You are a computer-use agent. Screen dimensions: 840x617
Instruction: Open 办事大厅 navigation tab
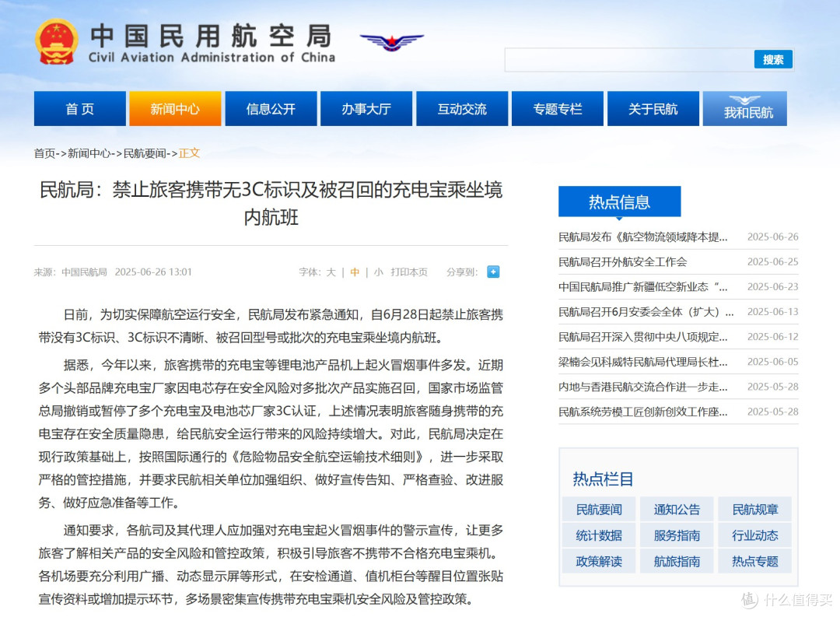pyautogui.click(x=366, y=109)
